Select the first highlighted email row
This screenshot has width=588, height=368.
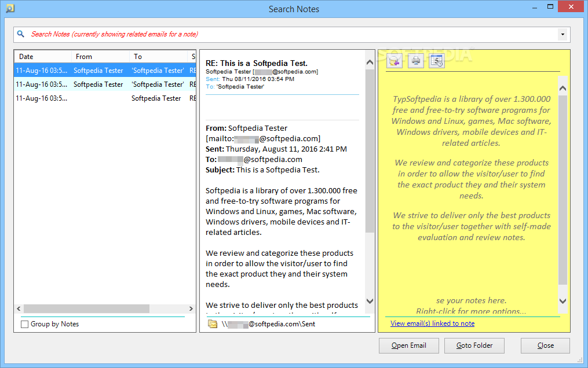pos(105,71)
